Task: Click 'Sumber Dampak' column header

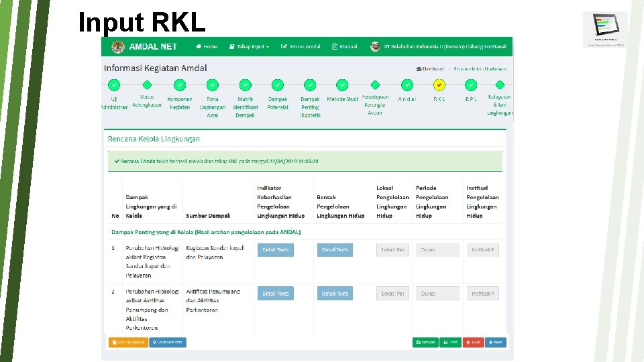Action: click(208, 216)
